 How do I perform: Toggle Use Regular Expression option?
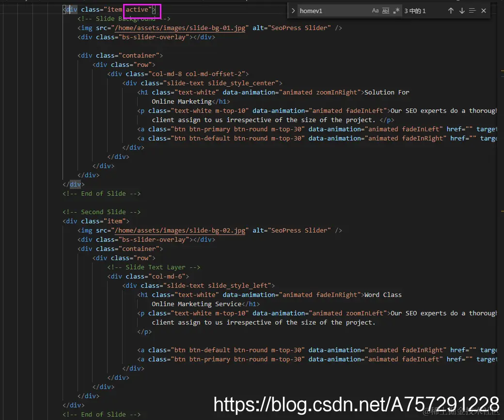click(x=396, y=11)
